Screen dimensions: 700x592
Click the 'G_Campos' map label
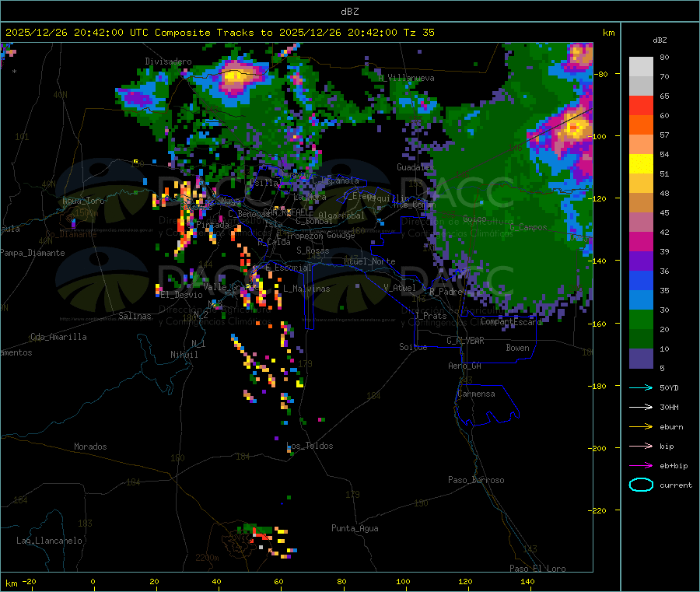(x=528, y=227)
